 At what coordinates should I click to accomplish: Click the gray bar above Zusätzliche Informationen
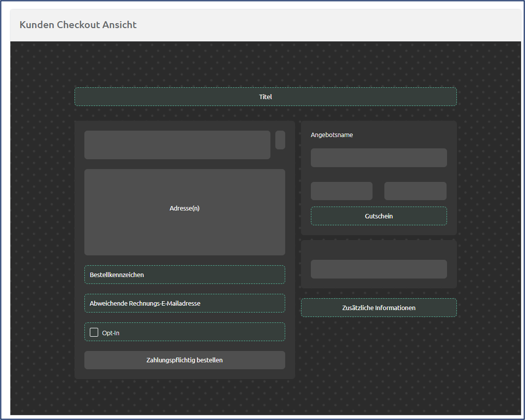pyautogui.click(x=378, y=269)
